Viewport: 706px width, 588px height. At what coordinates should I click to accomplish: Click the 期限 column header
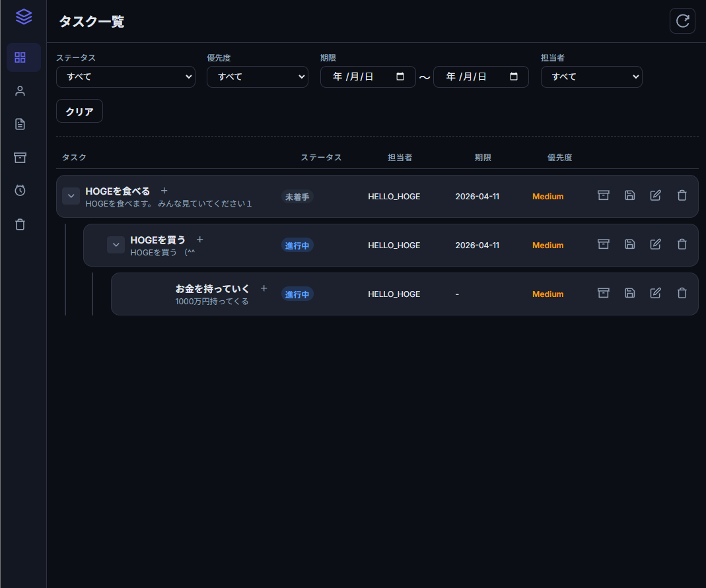483,158
